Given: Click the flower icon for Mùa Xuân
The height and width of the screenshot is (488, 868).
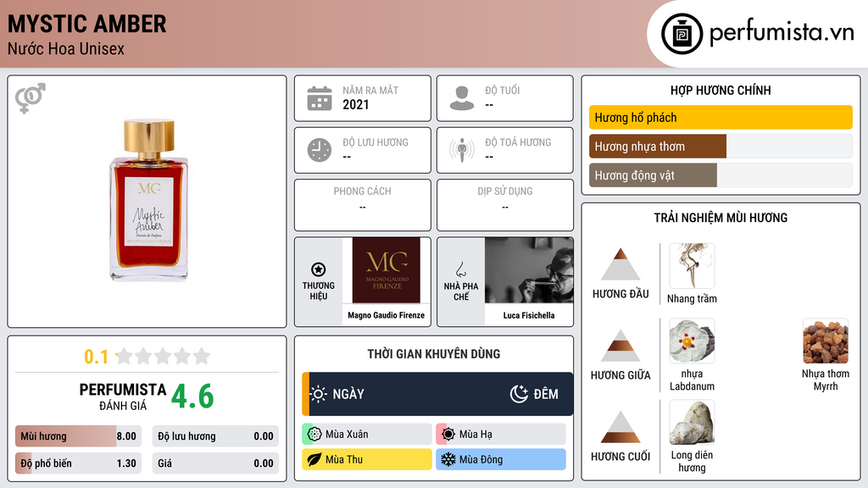Looking at the screenshot, I should pyautogui.click(x=314, y=435).
